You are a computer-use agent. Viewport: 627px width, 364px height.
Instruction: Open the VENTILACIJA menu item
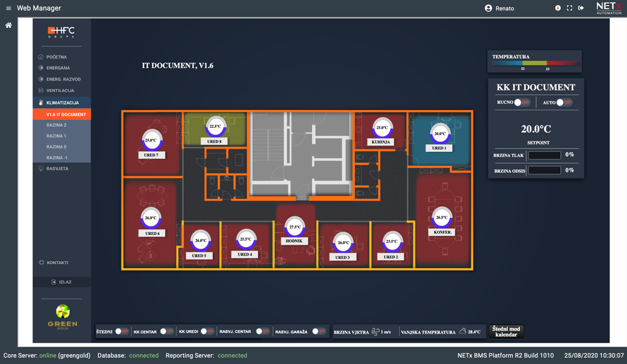coord(60,91)
